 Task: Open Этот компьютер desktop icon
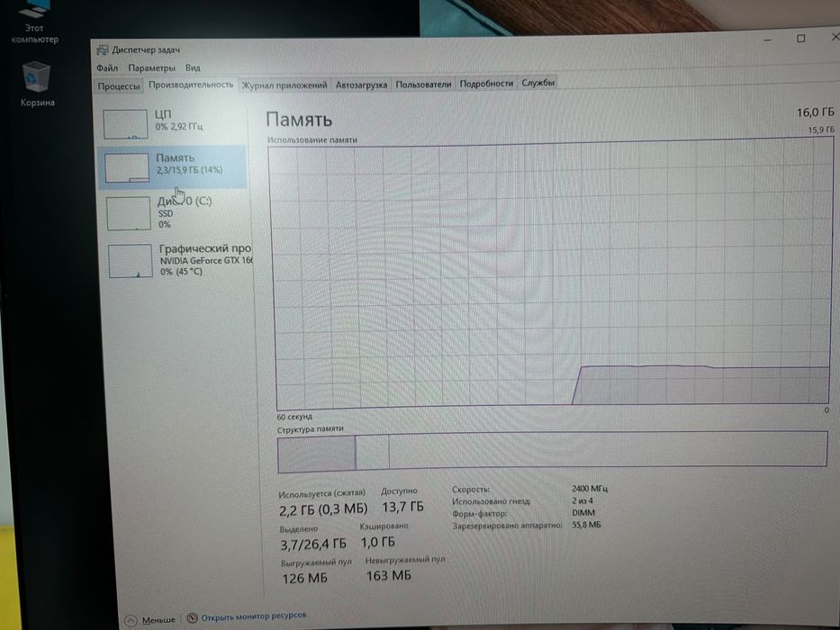(34, 22)
